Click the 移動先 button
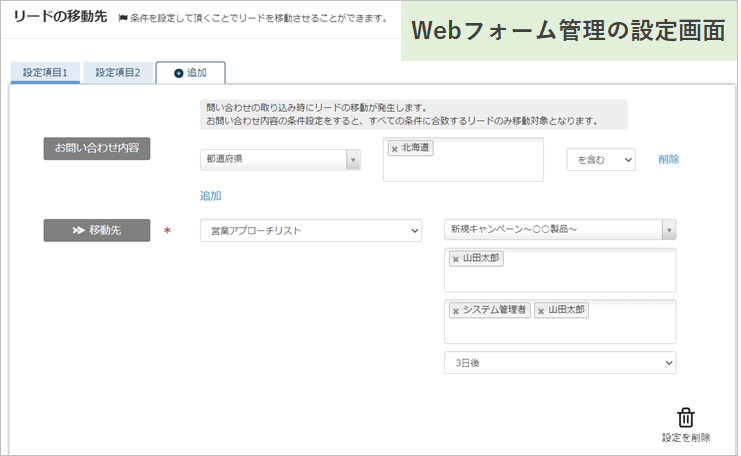This screenshot has width=741, height=456. tap(97, 231)
